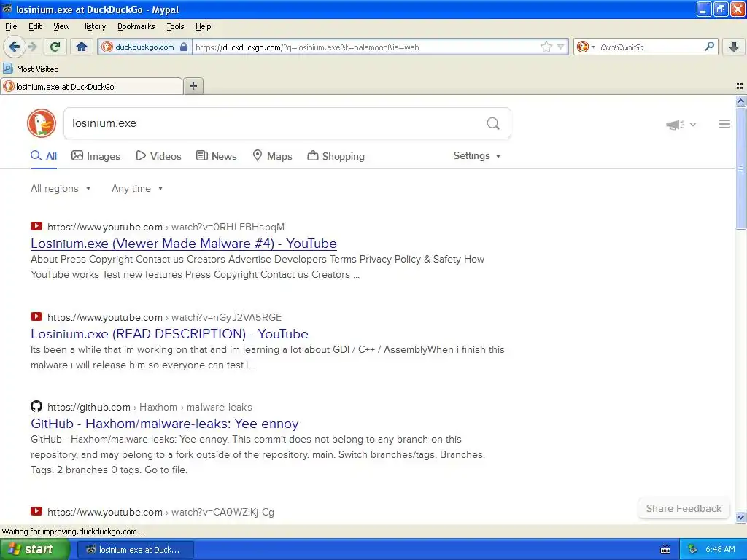
Task: Expand the Any time filter
Action: coord(137,189)
